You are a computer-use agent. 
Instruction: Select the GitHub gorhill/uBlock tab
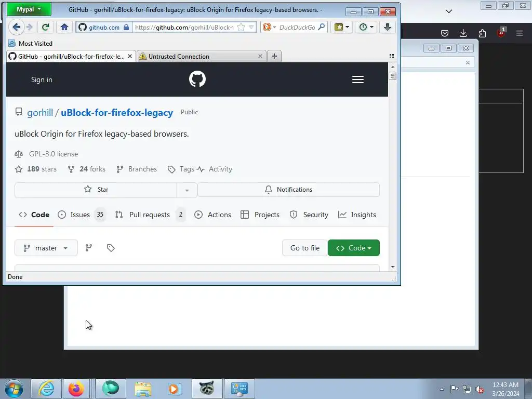click(x=71, y=56)
